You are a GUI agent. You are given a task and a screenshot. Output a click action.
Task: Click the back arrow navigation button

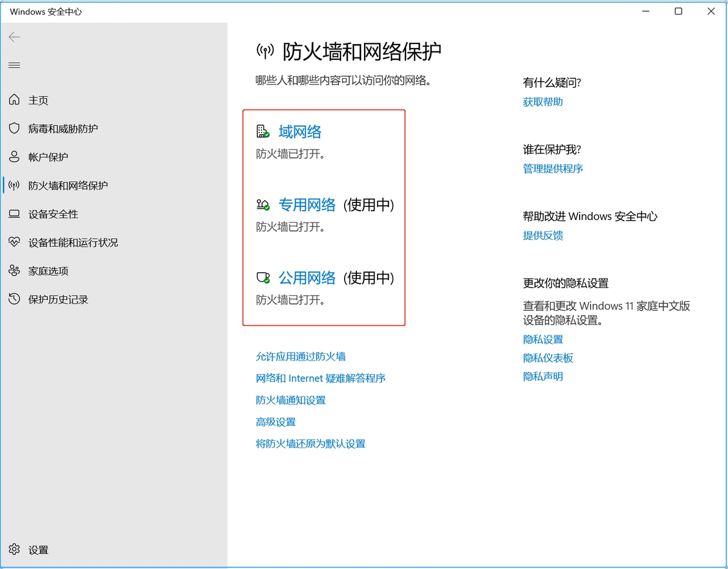(14, 36)
